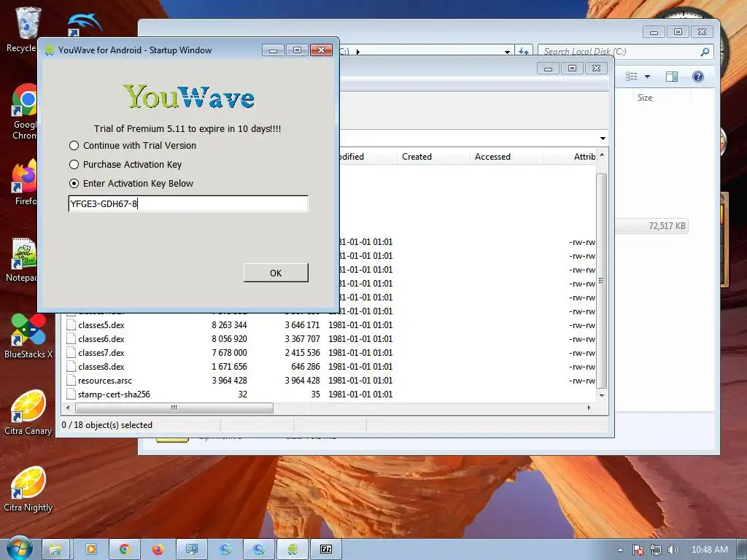The height and width of the screenshot is (560, 747).
Task: Sort by Accessed column in 7-Zip
Action: 492,157
